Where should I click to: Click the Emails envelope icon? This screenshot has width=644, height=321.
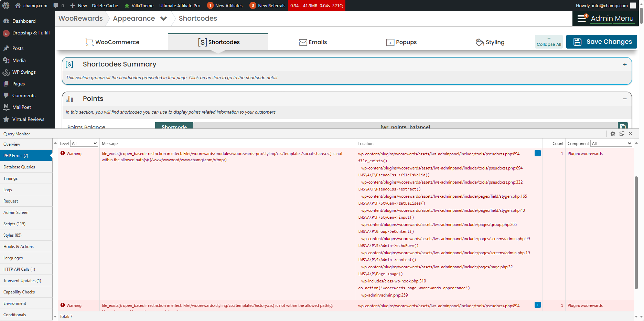pos(303,42)
